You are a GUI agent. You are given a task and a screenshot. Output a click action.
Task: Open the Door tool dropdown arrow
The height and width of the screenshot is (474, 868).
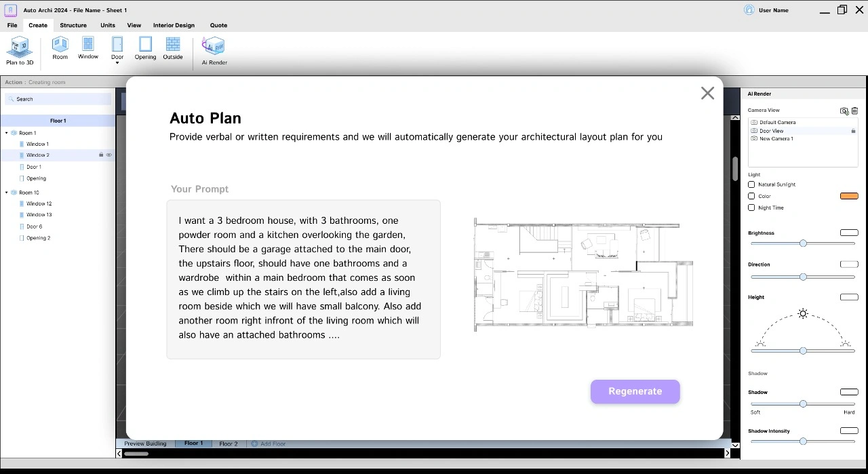coord(117,63)
